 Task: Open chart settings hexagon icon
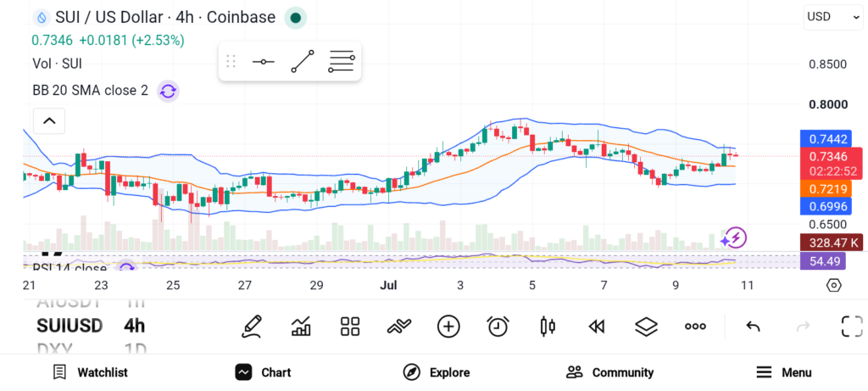point(834,286)
